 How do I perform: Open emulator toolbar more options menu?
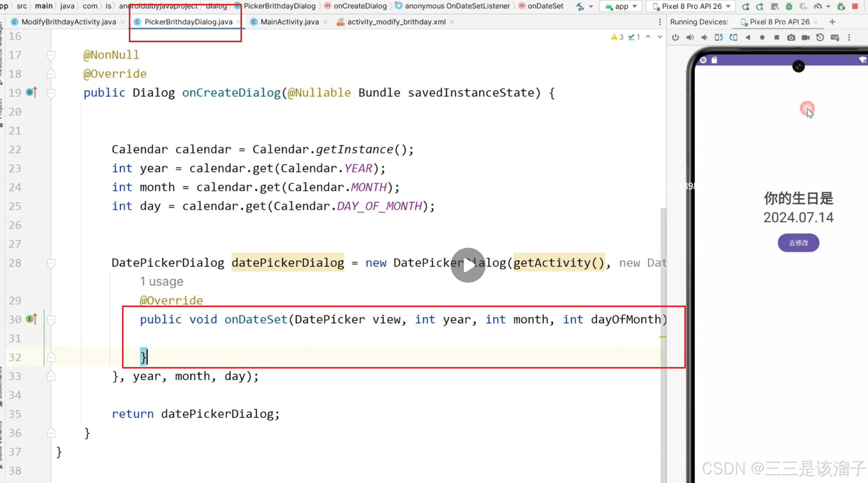849,37
